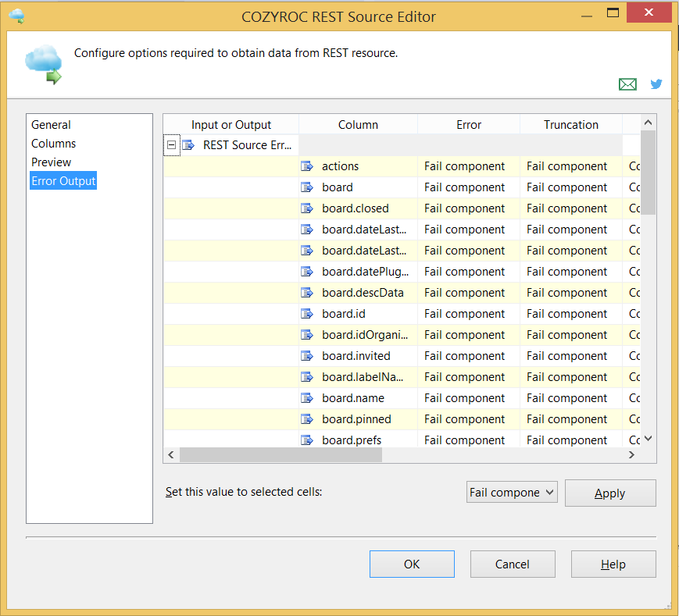Click the vertical scrollbar thumb

[x=648, y=173]
